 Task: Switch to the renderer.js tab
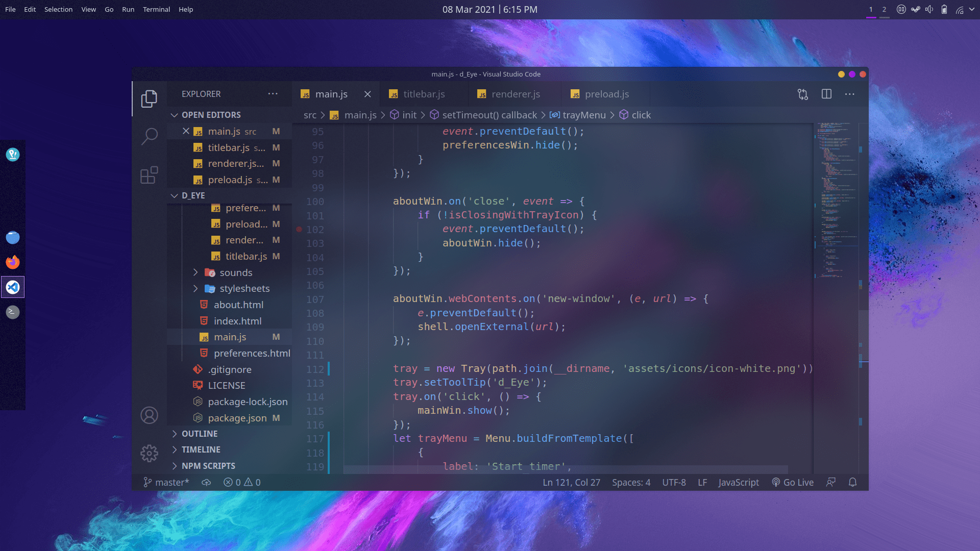(515, 94)
